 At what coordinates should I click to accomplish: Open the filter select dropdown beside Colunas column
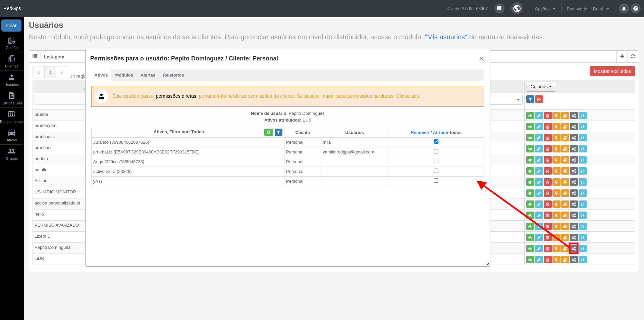click(x=506, y=100)
